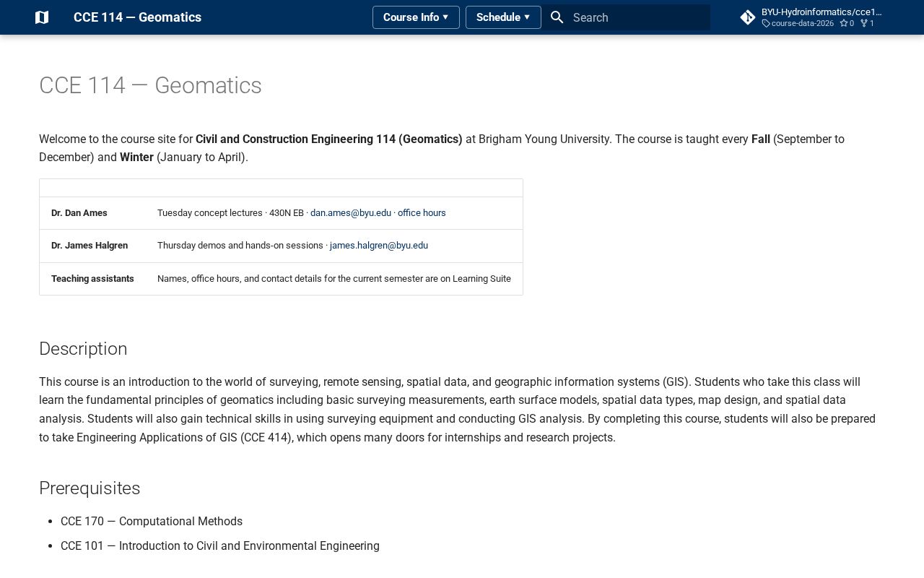Expand the Schedule dropdown menu

pos(503,17)
